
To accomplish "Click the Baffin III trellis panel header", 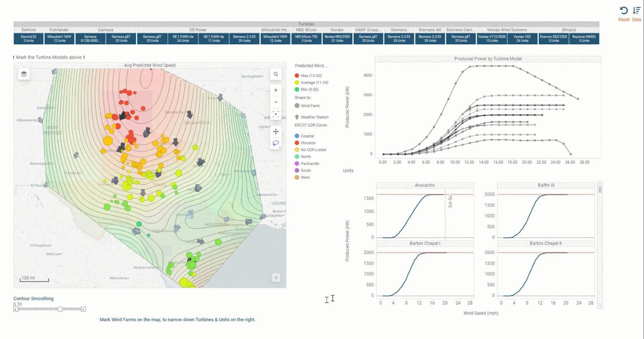I will point(546,185).
